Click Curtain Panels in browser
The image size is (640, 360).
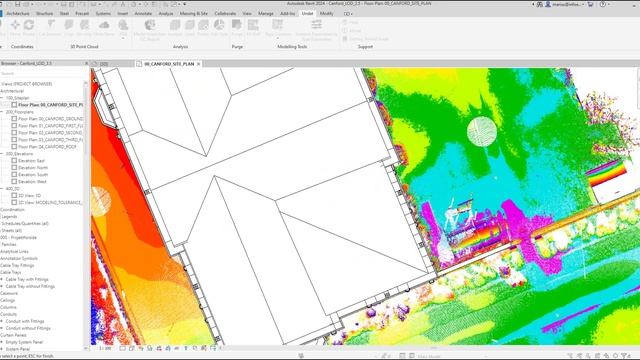(x=13, y=335)
